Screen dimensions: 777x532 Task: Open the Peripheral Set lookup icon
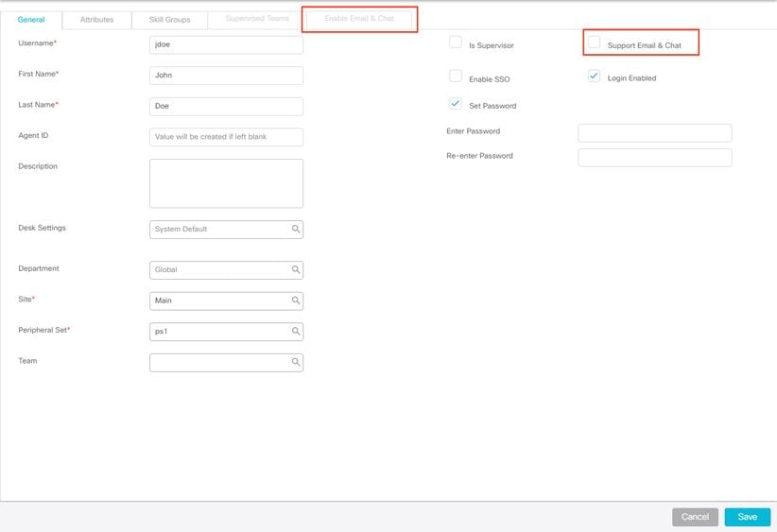295,331
